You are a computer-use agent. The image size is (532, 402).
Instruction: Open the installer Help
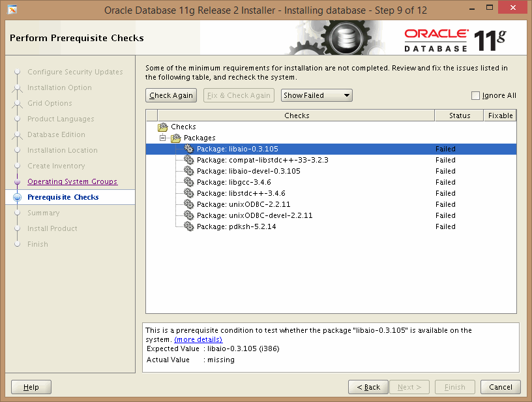(31, 387)
